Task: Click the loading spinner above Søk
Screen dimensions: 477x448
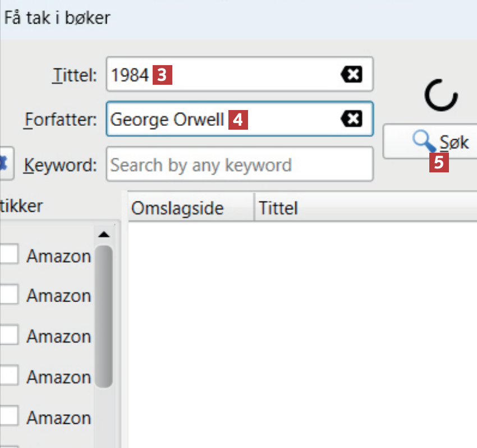Action: coord(442,95)
